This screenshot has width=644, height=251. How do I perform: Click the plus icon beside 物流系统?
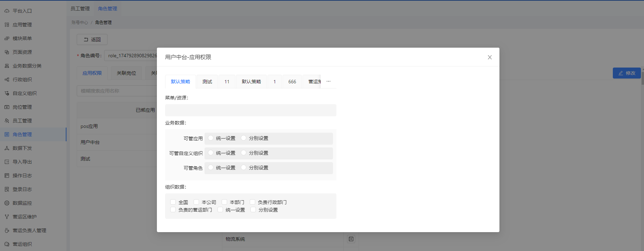point(351,239)
